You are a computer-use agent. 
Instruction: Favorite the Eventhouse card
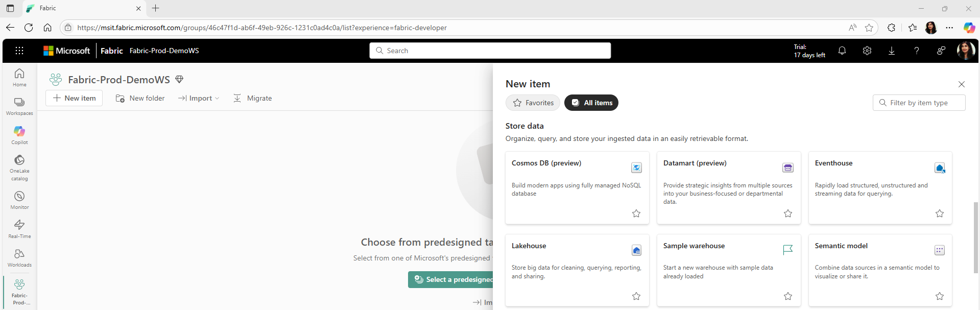(x=940, y=213)
